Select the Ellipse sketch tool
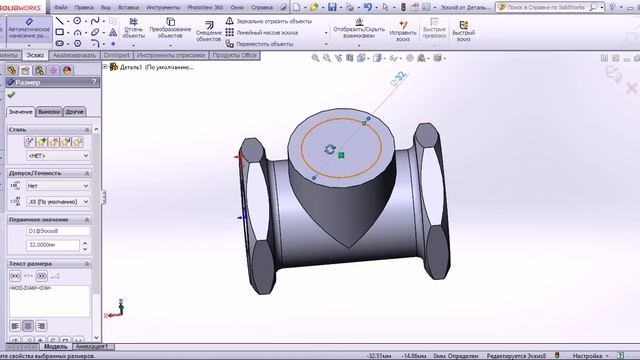 95,32
